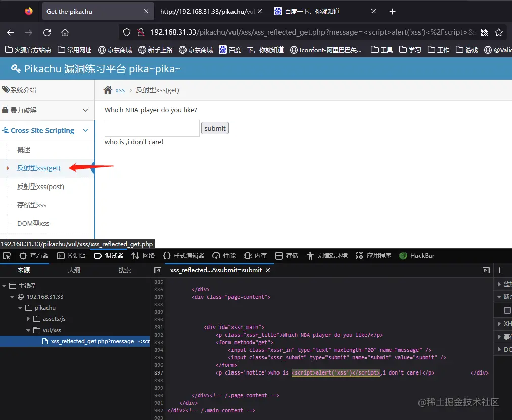Open the 学习 bookmark folder
Screen dimensions: 512x420
coord(410,50)
